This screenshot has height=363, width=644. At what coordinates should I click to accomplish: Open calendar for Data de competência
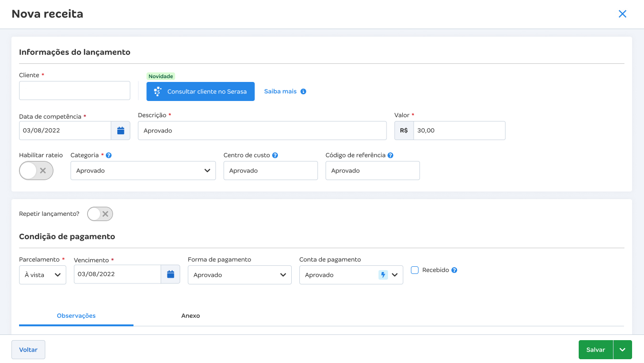point(121,131)
